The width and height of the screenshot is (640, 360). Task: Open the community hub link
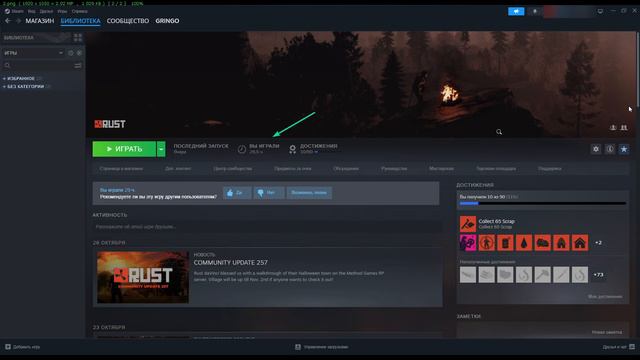pos(232,169)
